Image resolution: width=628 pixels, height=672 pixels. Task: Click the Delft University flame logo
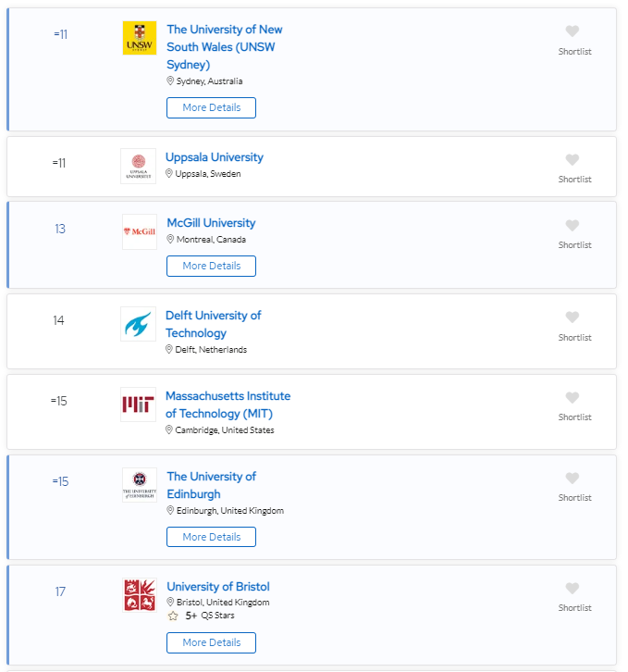click(138, 324)
